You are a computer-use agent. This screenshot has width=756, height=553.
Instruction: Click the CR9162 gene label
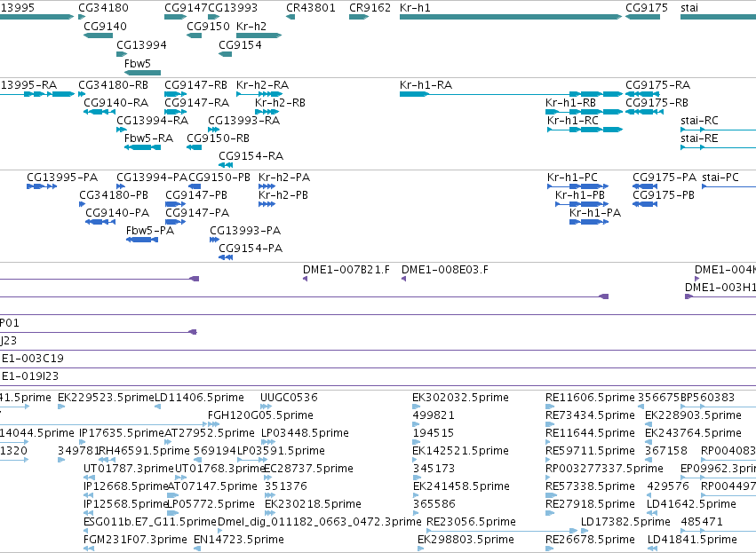point(370,8)
